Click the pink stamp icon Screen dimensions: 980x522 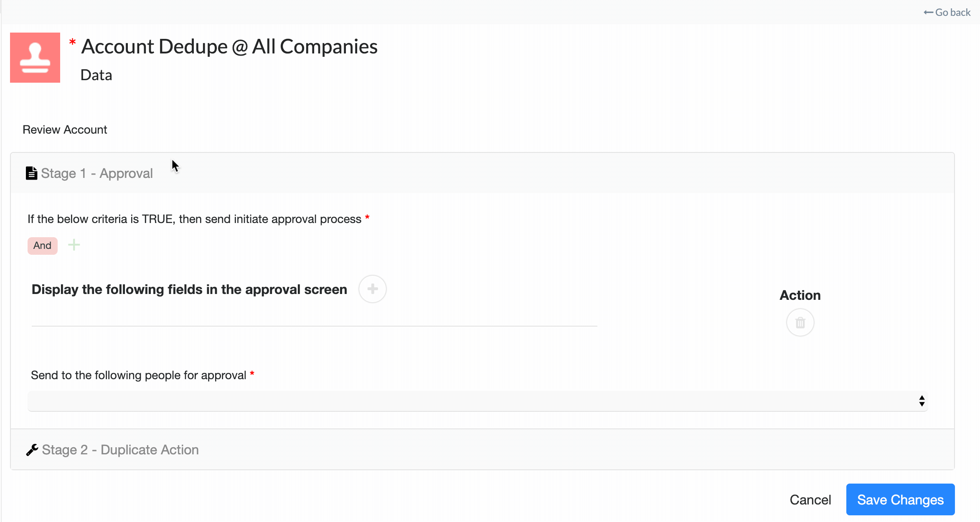click(x=35, y=58)
